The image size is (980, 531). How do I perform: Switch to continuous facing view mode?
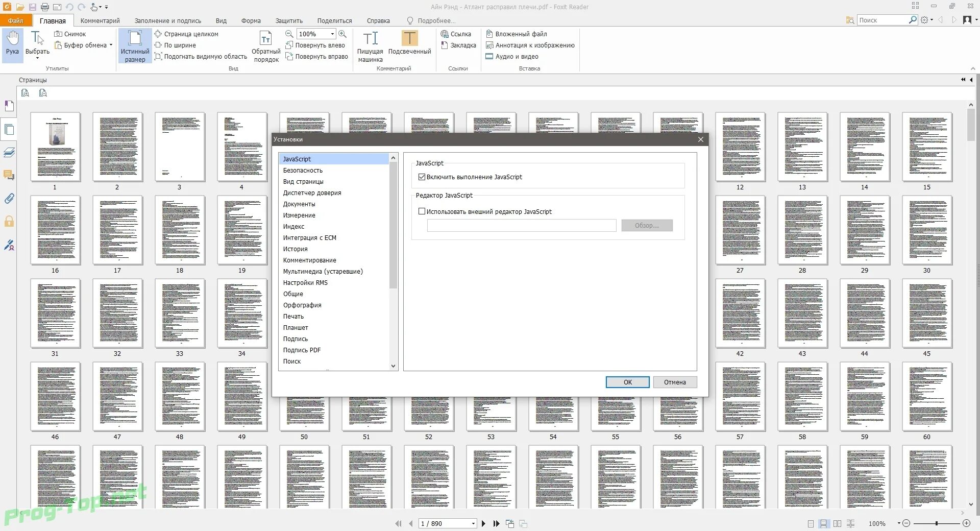click(850, 523)
